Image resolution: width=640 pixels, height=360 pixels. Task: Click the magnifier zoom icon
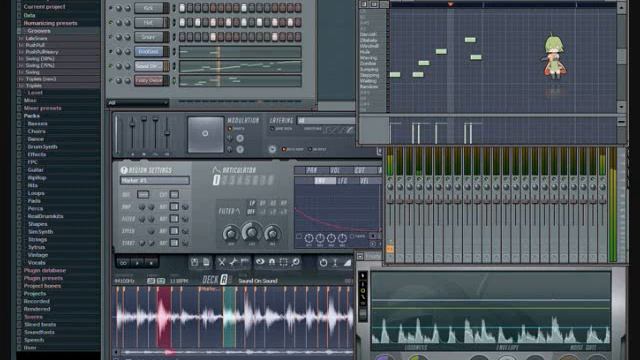[295, 262]
